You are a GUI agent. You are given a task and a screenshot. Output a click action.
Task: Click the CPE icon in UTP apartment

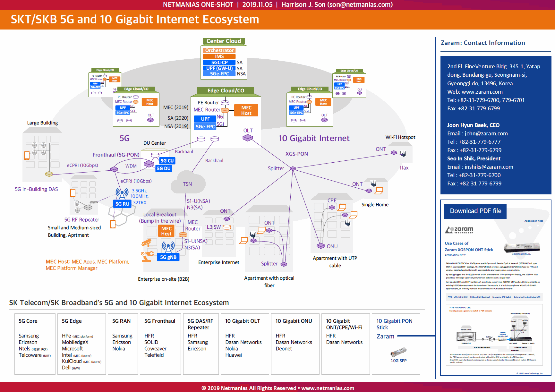332,208
